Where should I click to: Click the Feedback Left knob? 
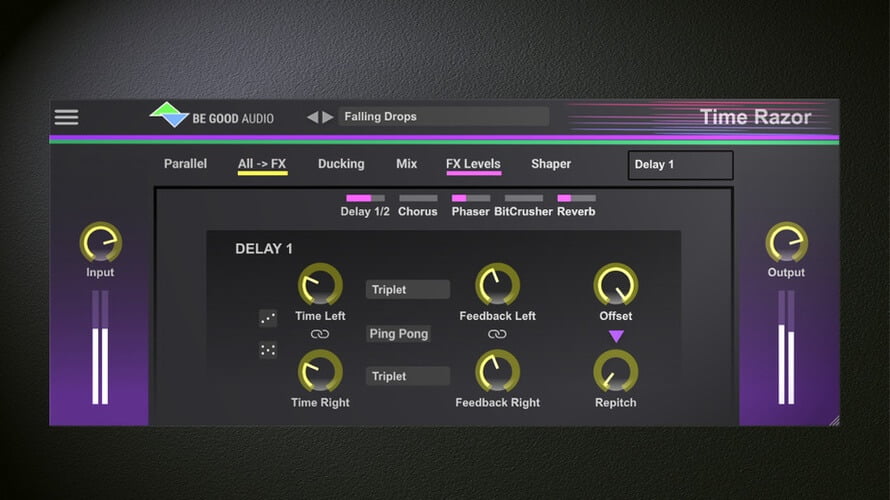pos(497,285)
